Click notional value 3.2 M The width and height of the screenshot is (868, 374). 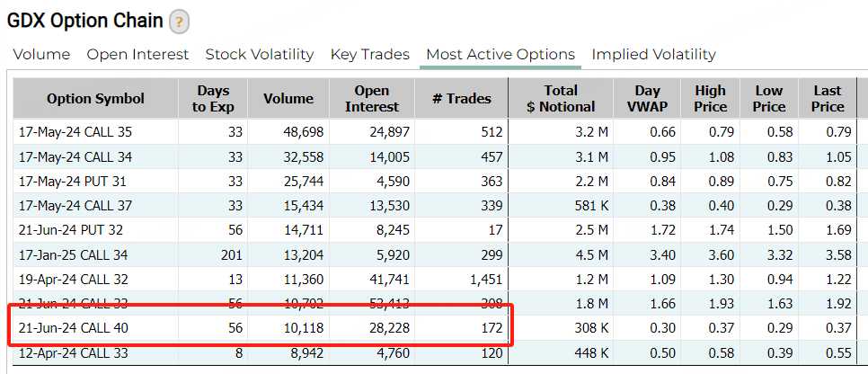tap(592, 132)
